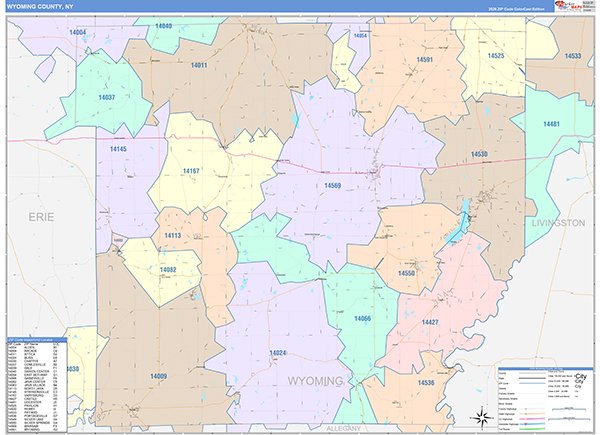Image resolution: width=600 pixels, height=435 pixels.
Task: Click the ALLEGANY county label
Action: click(343, 428)
